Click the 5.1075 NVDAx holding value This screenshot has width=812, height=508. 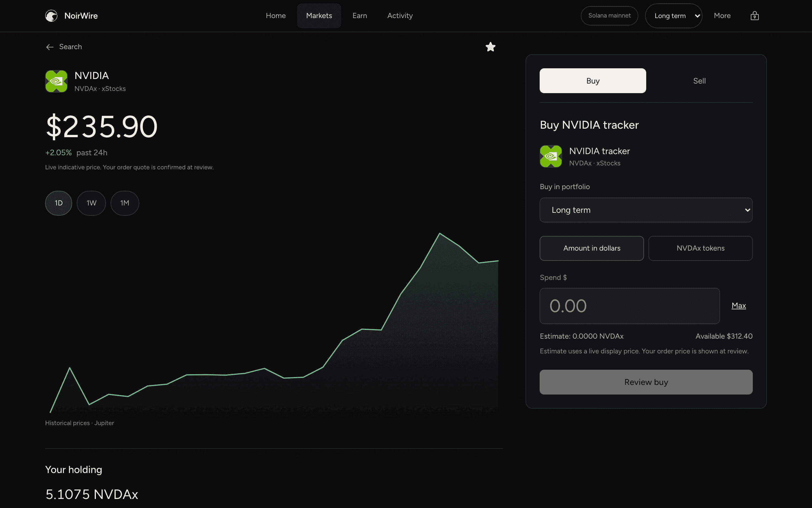92,494
